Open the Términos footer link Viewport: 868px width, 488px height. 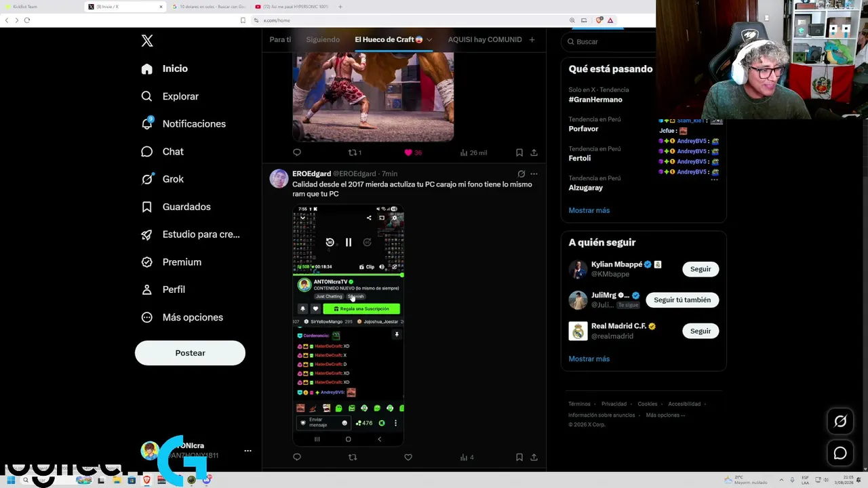[x=579, y=404]
